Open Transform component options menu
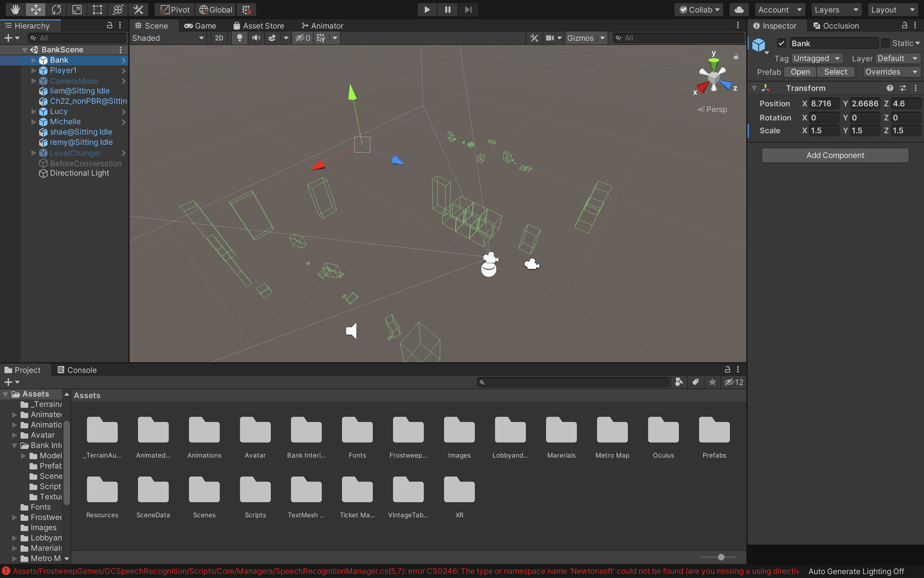This screenshot has height=578, width=924. (916, 88)
